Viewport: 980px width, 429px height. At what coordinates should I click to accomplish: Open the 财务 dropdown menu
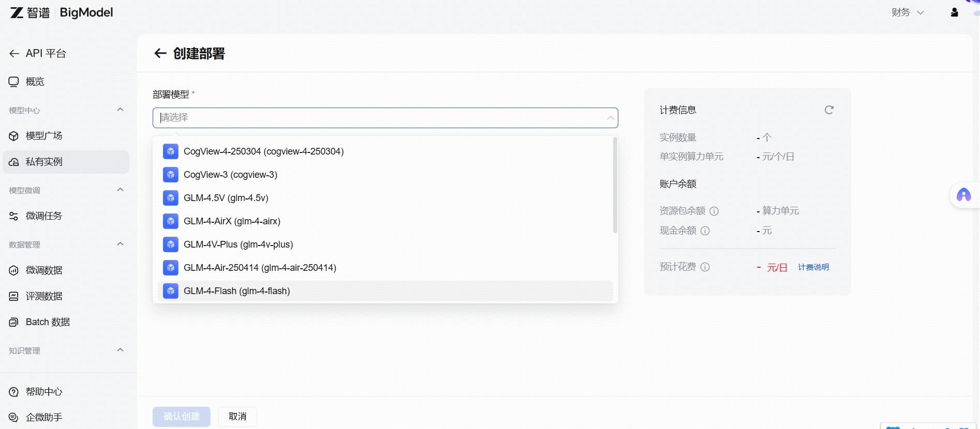point(907,12)
